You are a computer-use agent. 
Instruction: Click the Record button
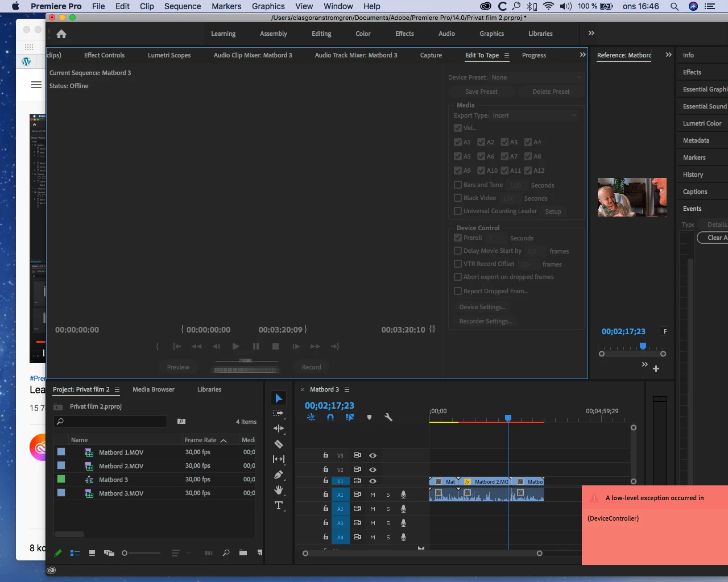tap(311, 367)
